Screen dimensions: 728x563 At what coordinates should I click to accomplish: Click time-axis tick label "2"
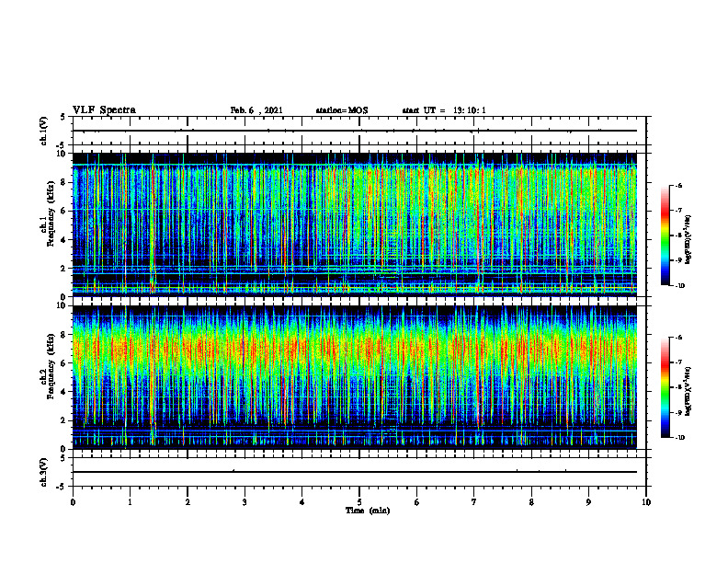pos(188,502)
